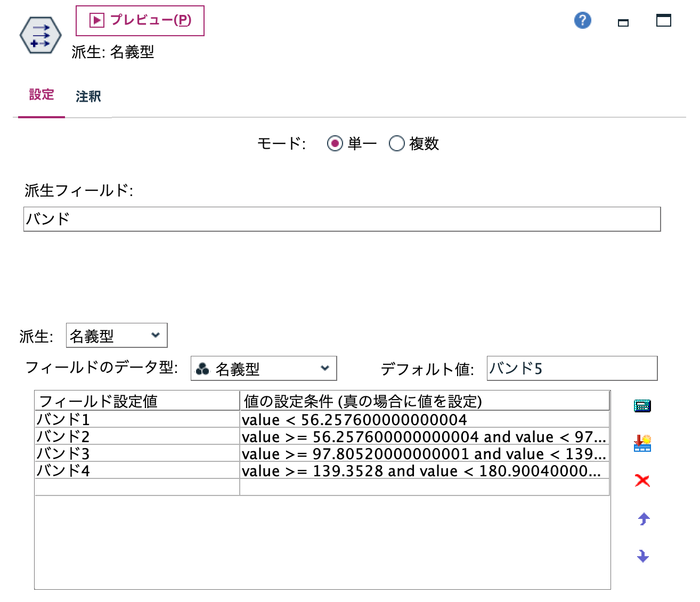This screenshot has width=700, height=602.
Task: Click the バンド4 condition expression cell
Action: 424,471
